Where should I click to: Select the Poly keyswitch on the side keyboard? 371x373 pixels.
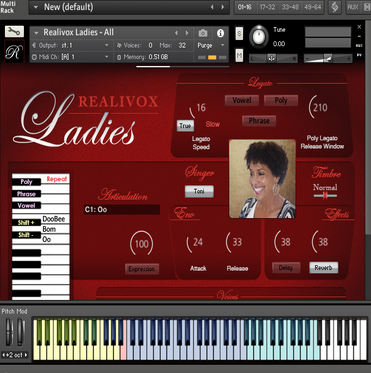(26, 182)
